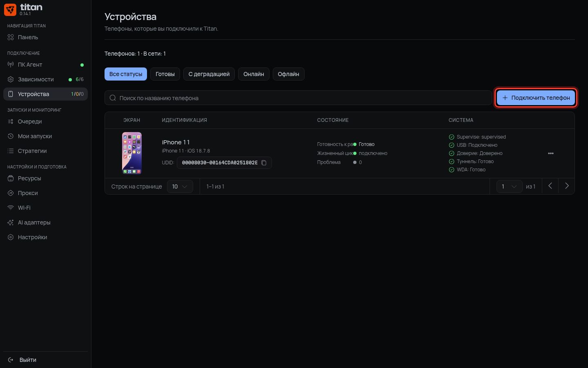The height and width of the screenshot is (368, 588).
Task: Click the Wi-Fi signal icon
Action: (11, 208)
